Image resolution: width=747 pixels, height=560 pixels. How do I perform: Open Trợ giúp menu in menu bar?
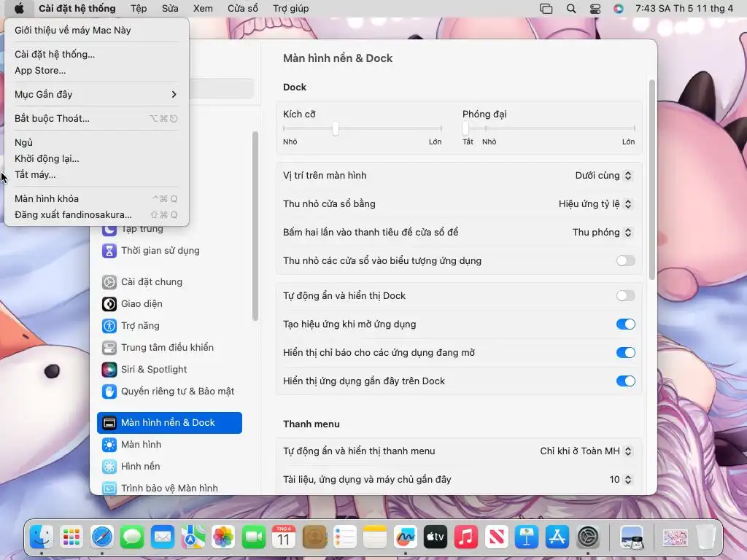pyautogui.click(x=290, y=9)
